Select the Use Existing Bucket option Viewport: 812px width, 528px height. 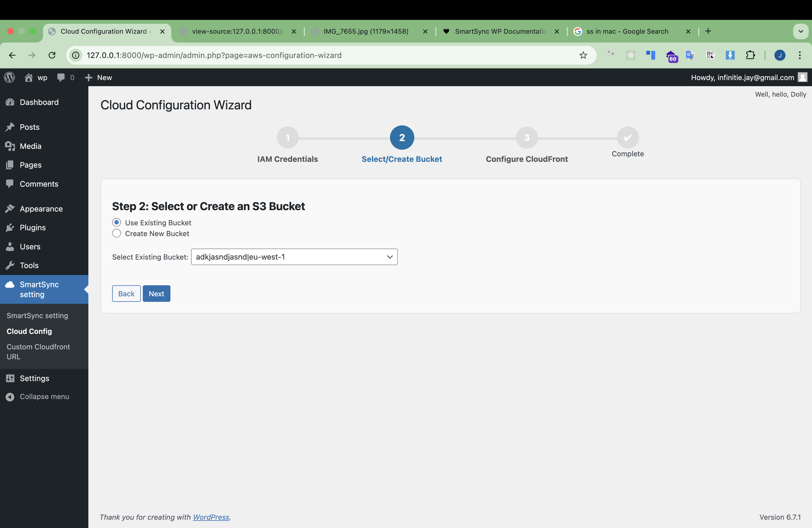tap(116, 222)
